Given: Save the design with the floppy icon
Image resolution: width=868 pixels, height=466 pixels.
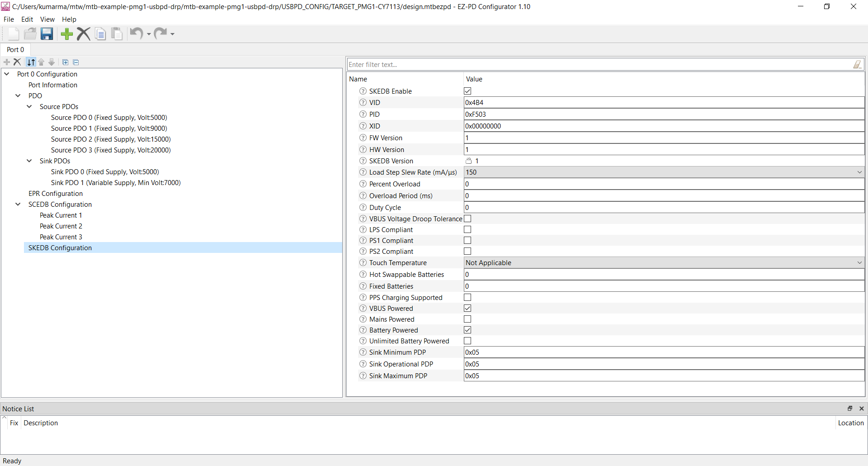Looking at the screenshot, I should (47, 34).
